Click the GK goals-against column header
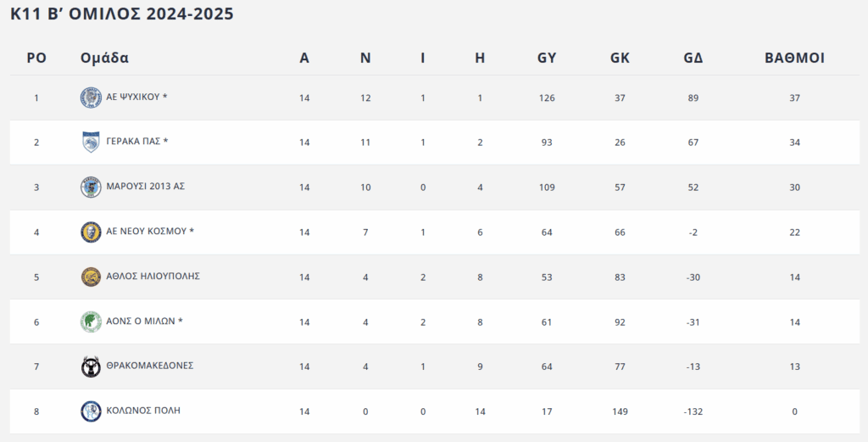 (x=620, y=59)
